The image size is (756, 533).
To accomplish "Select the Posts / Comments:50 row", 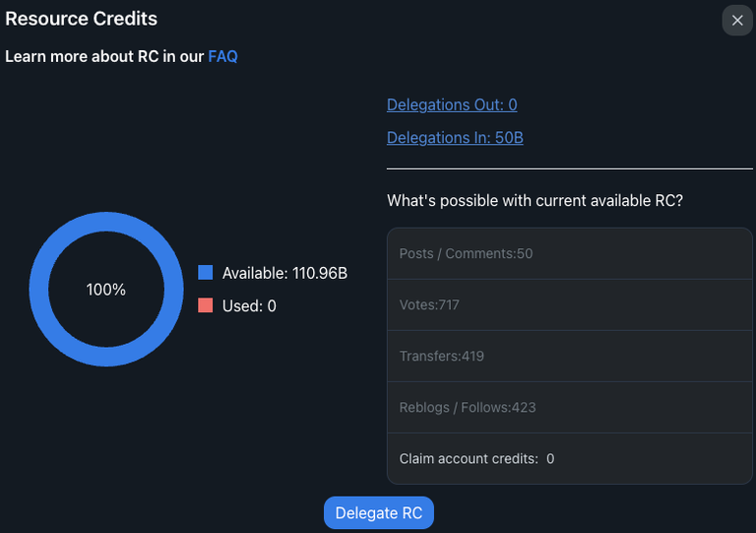I will [569, 254].
